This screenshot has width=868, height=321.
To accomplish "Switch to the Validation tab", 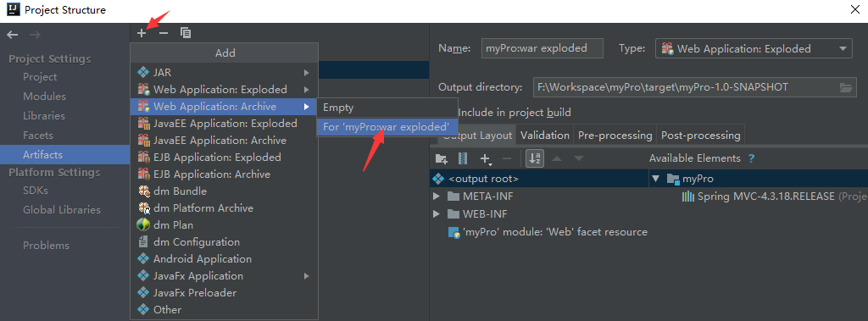I will (545, 135).
